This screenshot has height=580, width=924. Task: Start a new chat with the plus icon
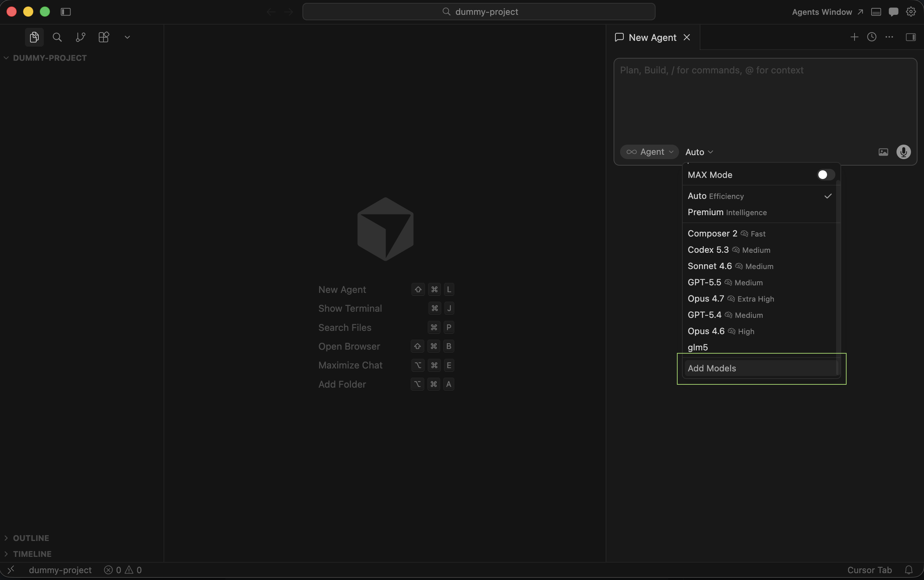(854, 37)
